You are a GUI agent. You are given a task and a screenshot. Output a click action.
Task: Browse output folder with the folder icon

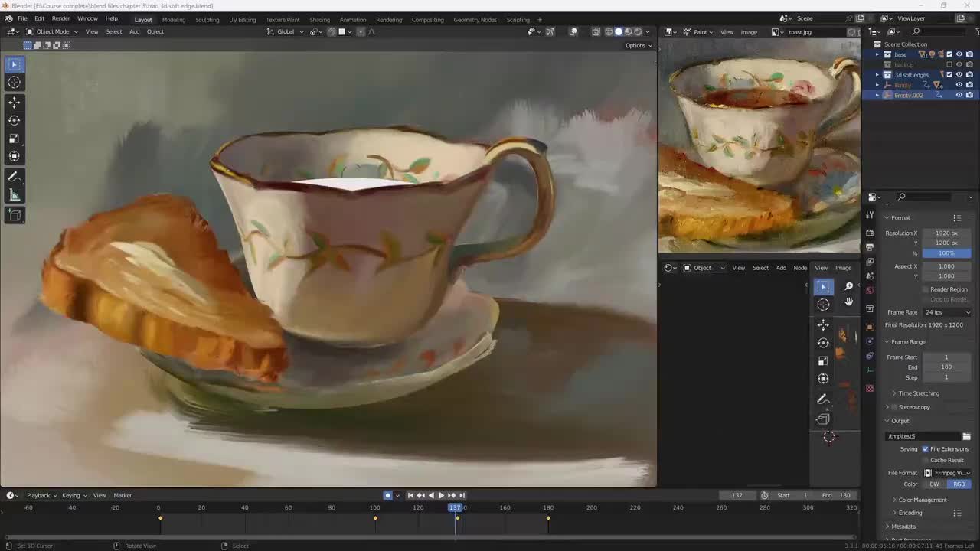(x=966, y=436)
